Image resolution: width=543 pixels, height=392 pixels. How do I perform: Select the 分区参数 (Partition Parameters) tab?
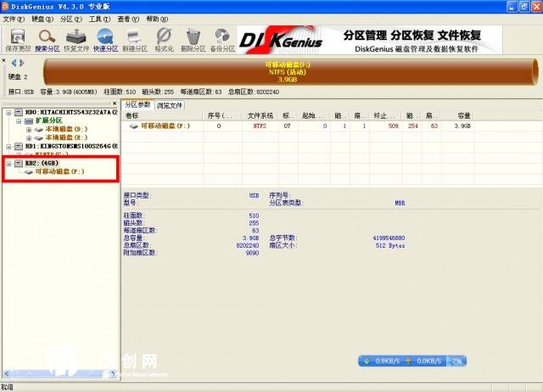(x=138, y=105)
